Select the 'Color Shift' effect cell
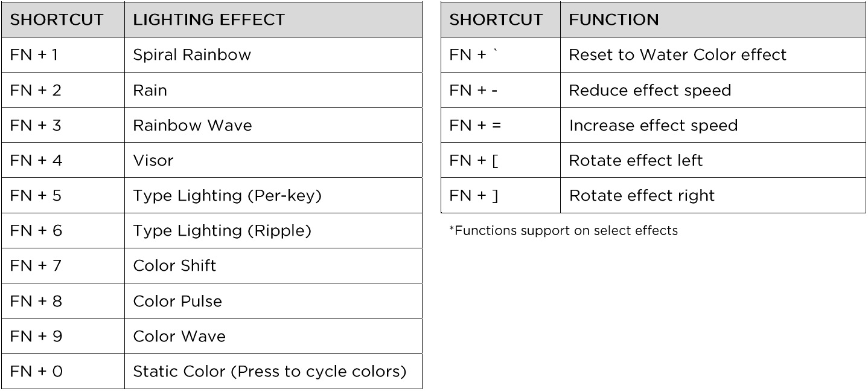The image size is (868, 391). (x=174, y=265)
